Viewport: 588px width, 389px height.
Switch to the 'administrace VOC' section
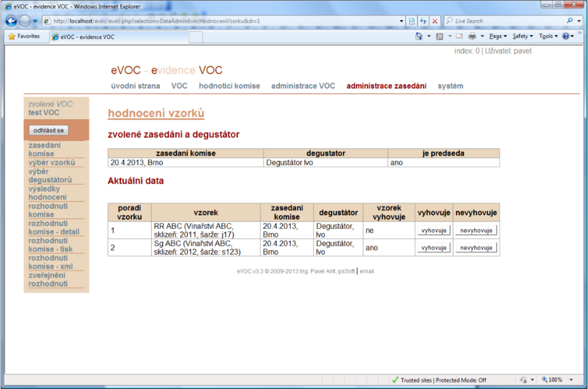click(x=303, y=86)
